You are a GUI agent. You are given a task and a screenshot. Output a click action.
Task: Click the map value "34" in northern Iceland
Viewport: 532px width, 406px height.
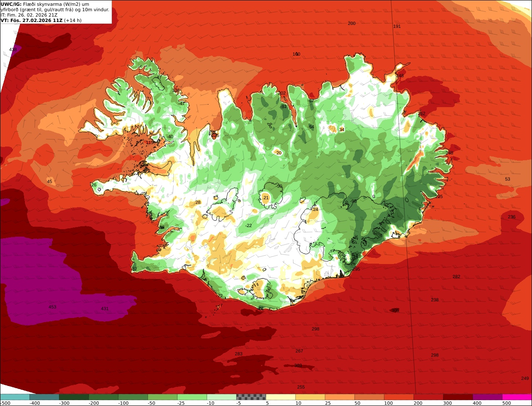pos(342,130)
